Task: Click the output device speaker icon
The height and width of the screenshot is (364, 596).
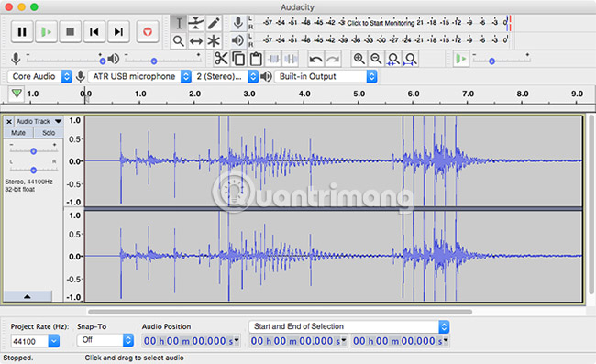Action: pyautogui.click(x=266, y=76)
